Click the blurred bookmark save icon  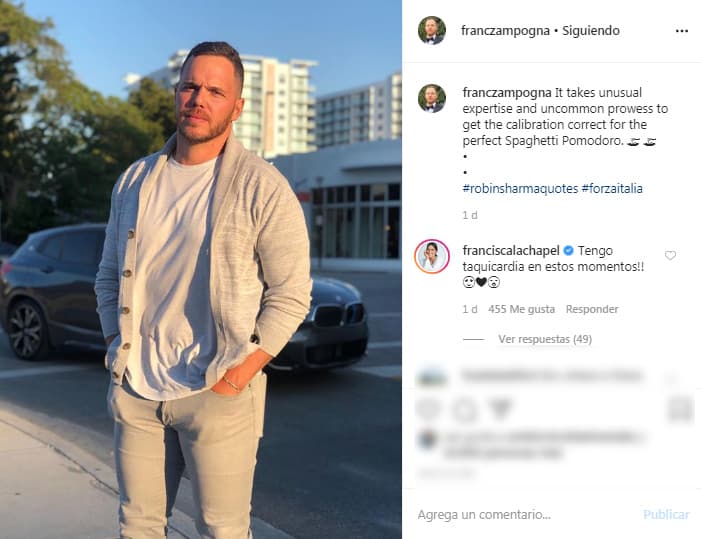680,409
